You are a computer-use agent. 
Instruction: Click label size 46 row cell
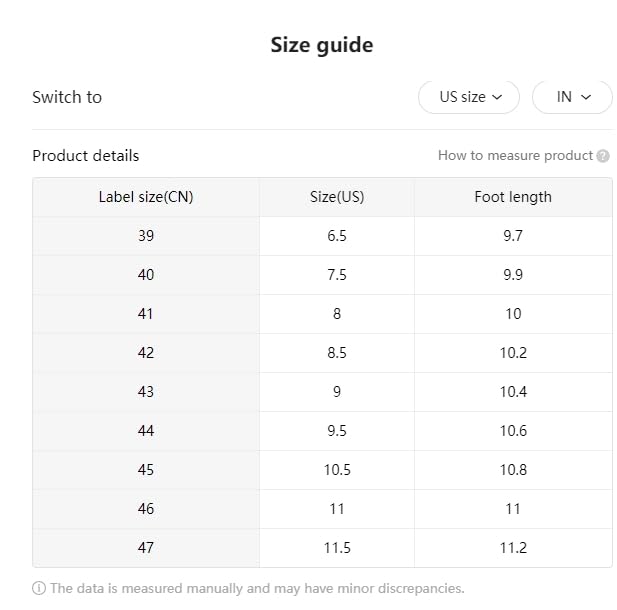(x=146, y=509)
